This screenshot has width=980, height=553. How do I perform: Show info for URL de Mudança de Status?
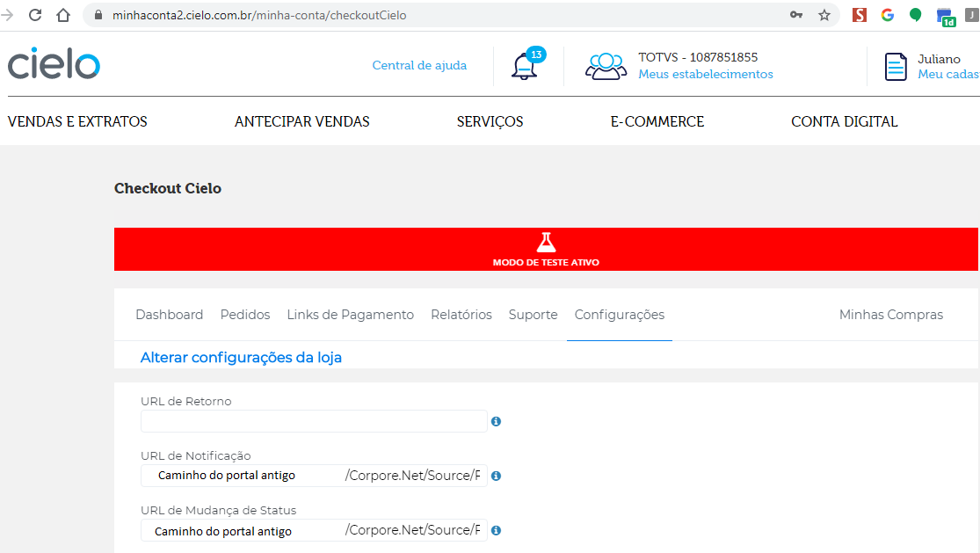(x=497, y=530)
